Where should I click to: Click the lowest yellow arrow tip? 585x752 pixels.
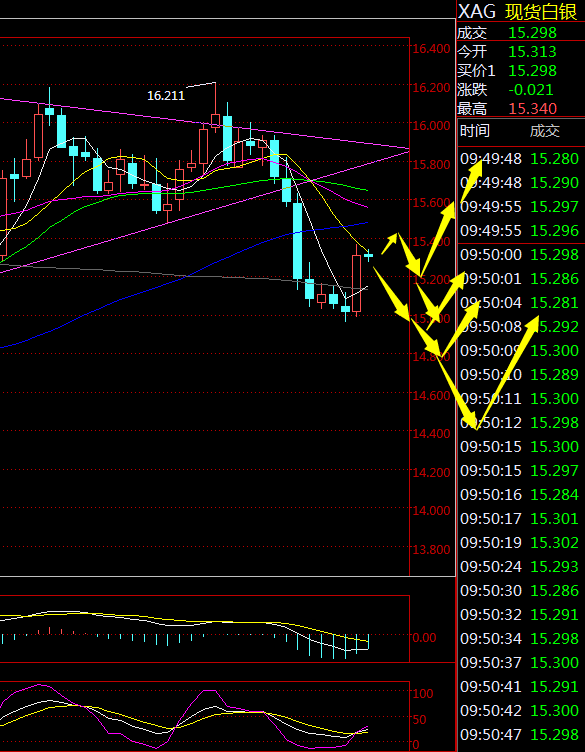click(476, 428)
